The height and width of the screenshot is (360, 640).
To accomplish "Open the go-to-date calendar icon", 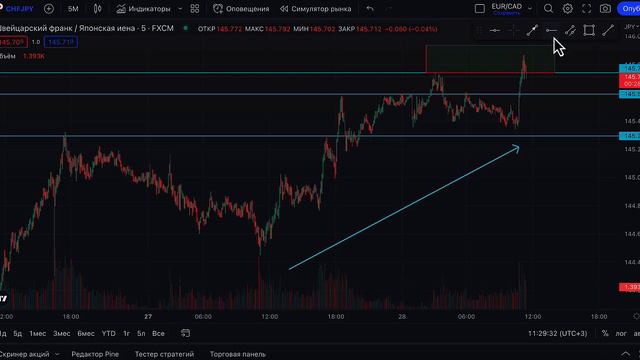I will [185, 333].
